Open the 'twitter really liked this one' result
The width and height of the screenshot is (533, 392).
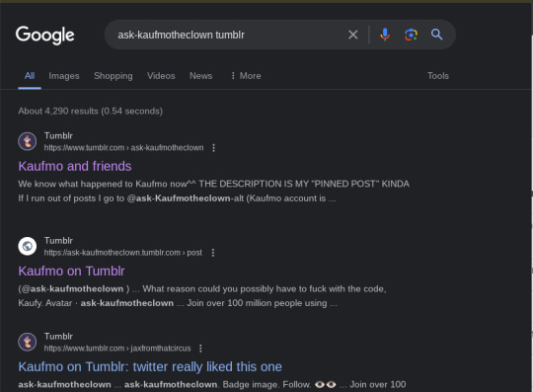click(150, 367)
